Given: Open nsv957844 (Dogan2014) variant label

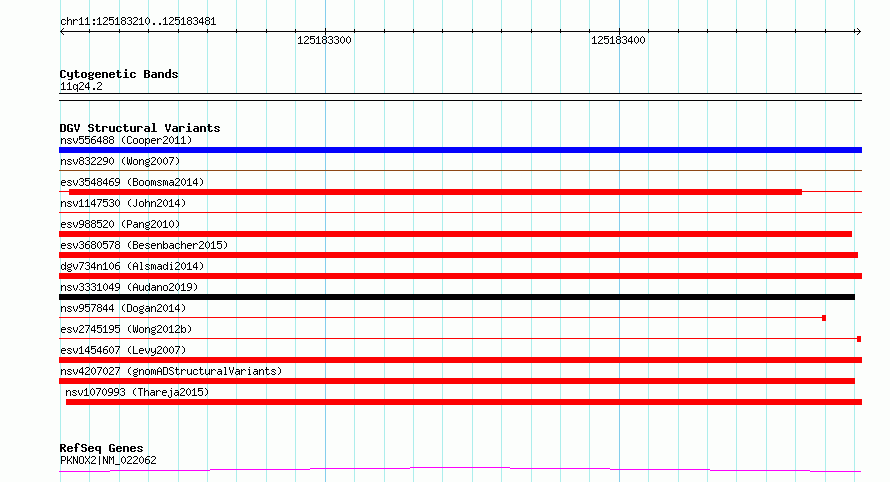Looking at the screenshot, I should point(123,308).
